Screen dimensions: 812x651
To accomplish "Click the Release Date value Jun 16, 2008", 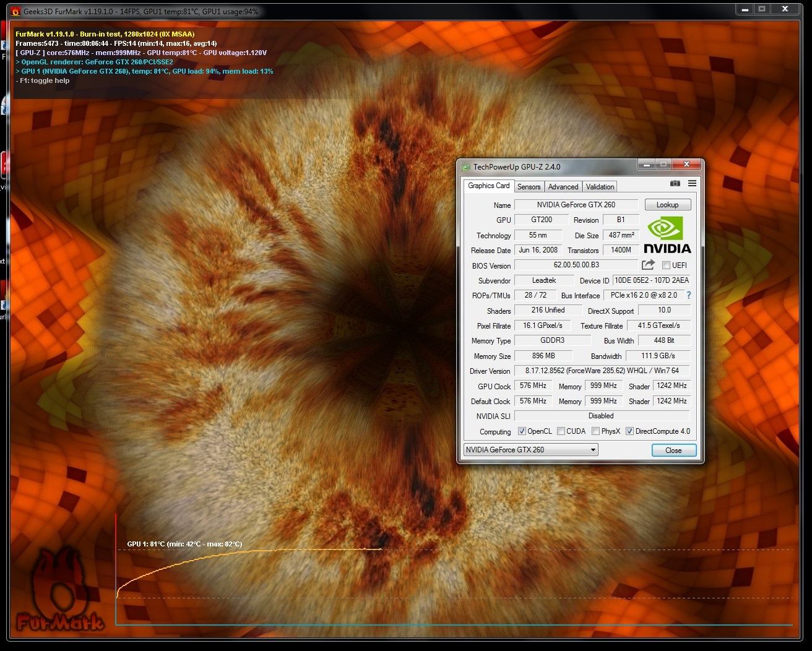I will [x=538, y=250].
